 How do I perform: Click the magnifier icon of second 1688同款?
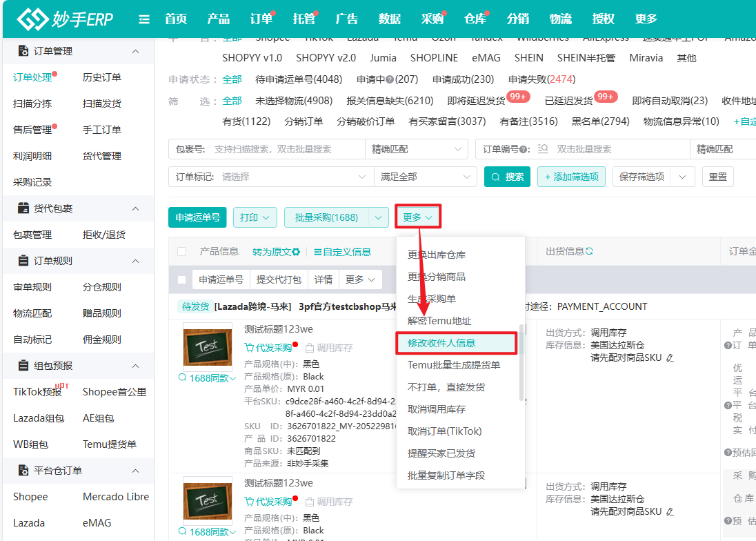[x=182, y=531]
